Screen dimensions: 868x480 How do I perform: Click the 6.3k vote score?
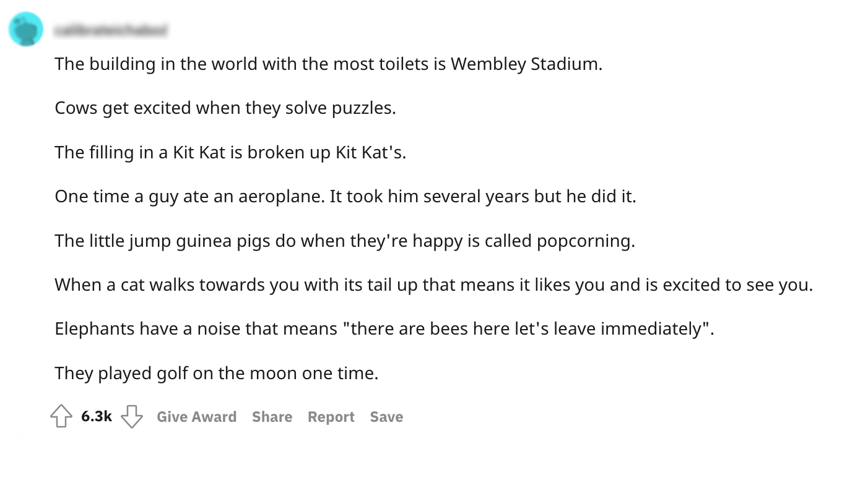(96, 417)
